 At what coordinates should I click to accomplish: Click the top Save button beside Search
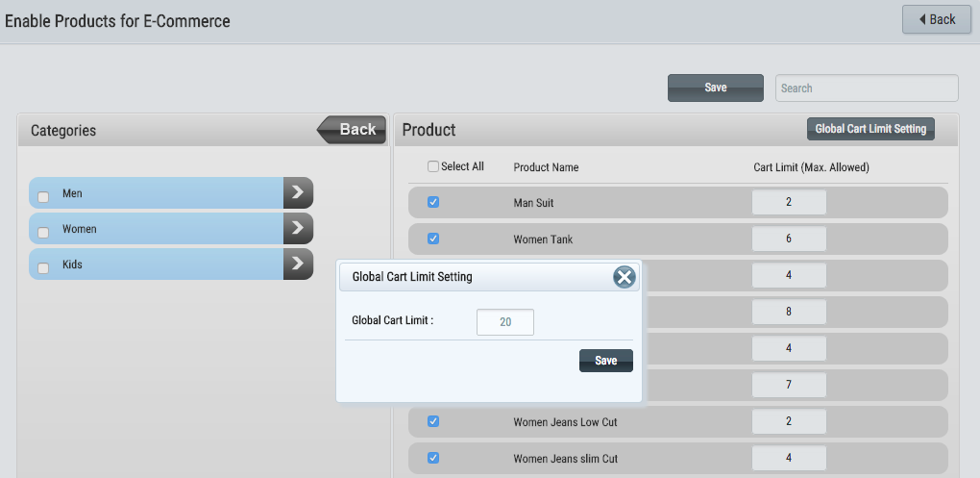tap(716, 88)
